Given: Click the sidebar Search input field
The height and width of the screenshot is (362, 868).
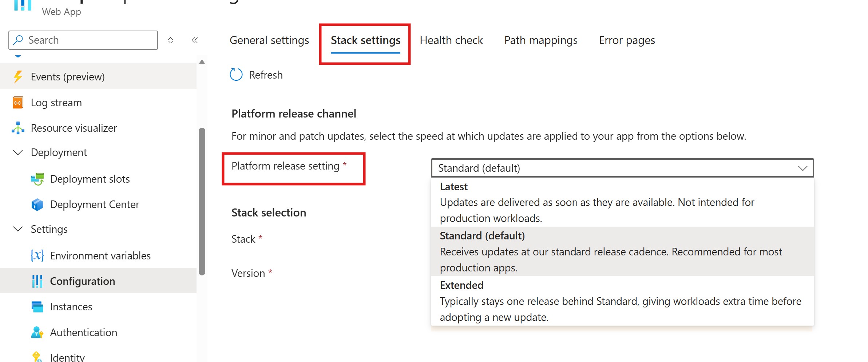Looking at the screenshot, I should [x=83, y=40].
